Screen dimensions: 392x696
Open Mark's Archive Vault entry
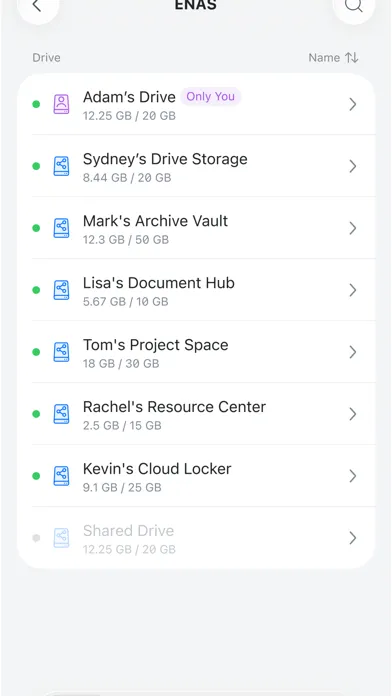pos(196,228)
